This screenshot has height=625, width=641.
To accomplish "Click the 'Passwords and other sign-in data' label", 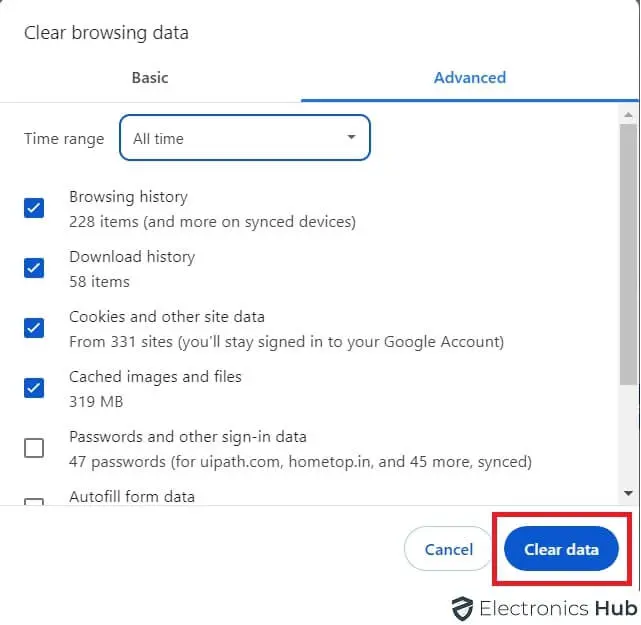I will (x=188, y=437).
